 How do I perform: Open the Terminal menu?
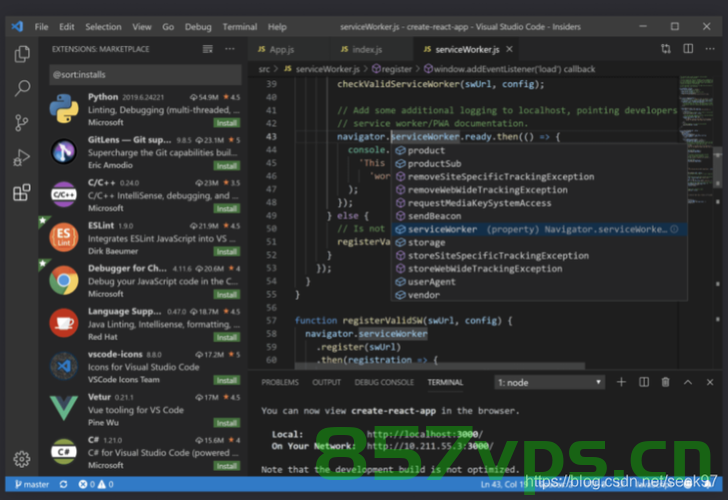pyautogui.click(x=240, y=27)
